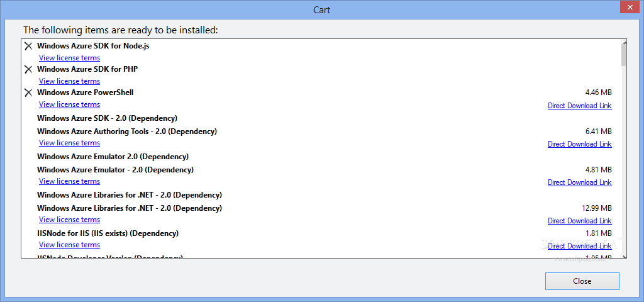Select Windows Azure SDK for Node.js title
The height and width of the screenshot is (302, 644).
[93, 46]
